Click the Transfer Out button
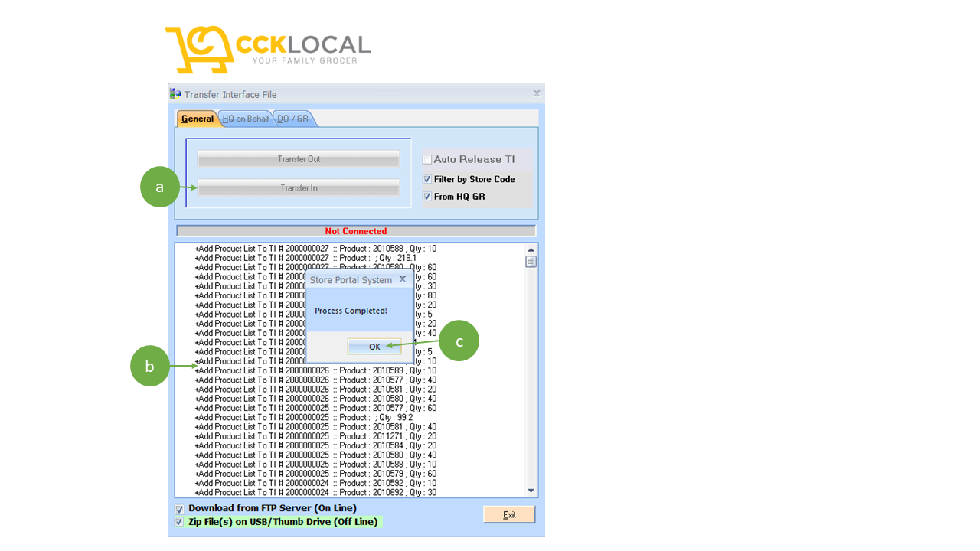 [x=299, y=158]
